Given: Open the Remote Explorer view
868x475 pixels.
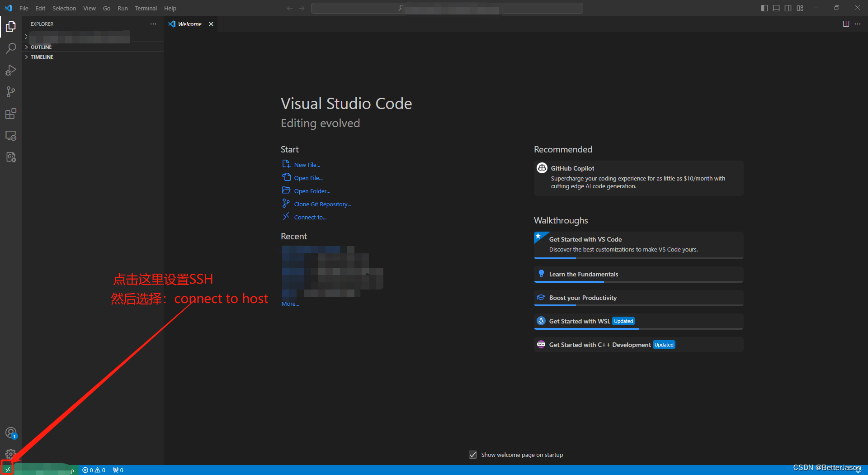Looking at the screenshot, I should coord(11,135).
